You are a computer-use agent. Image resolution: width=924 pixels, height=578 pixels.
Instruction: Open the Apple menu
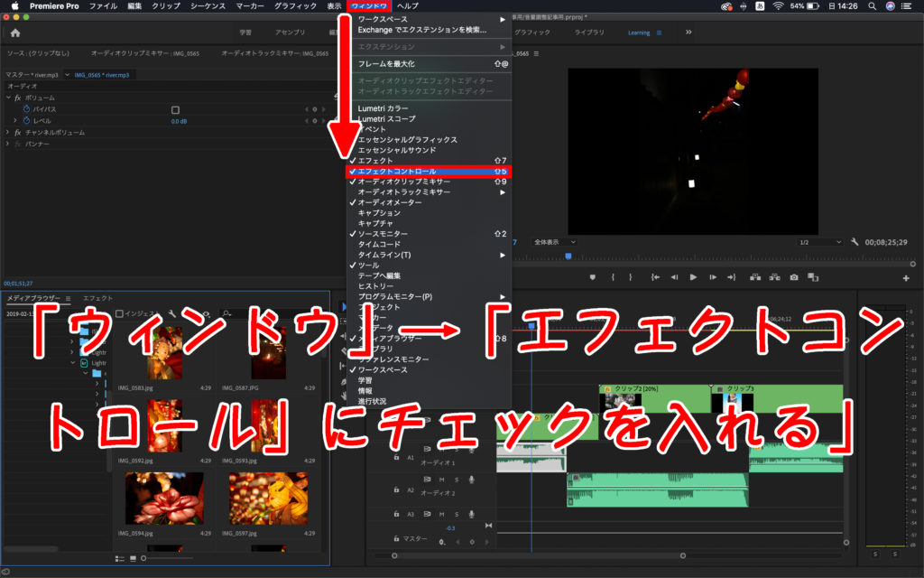tap(15, 6)
